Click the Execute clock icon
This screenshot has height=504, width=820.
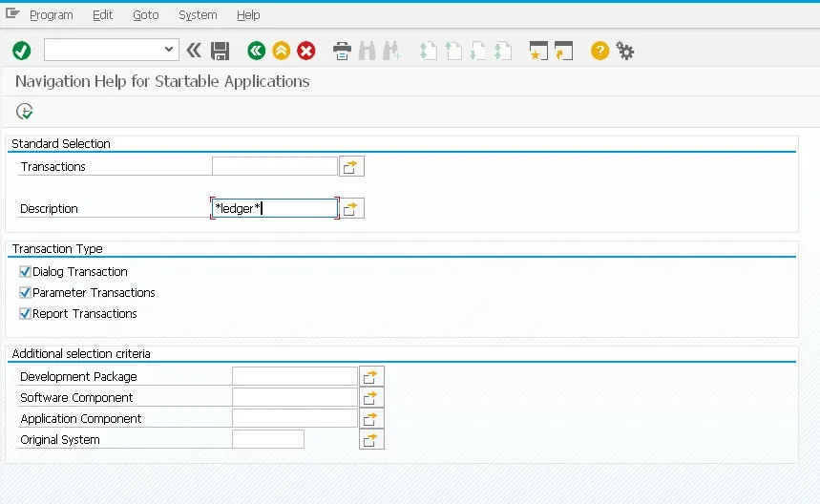(25, 112)
